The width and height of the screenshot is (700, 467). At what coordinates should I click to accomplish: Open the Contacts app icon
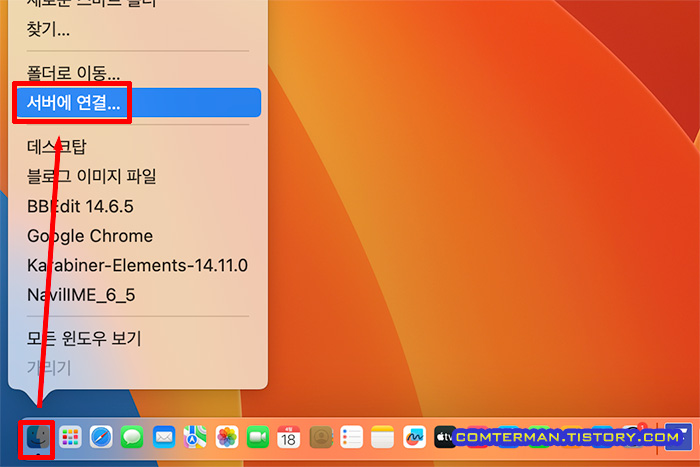(x=321, y=437)
